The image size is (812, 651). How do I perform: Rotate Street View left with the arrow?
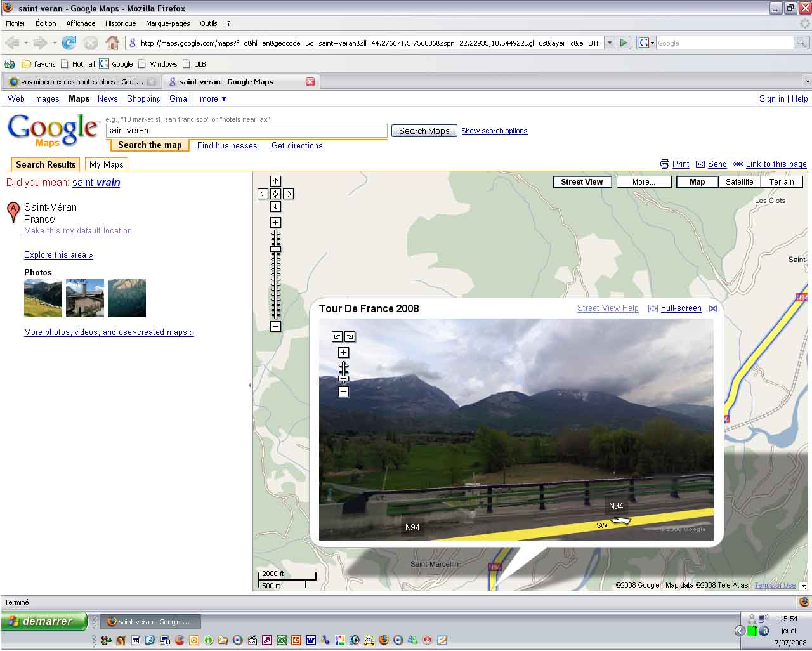pos(337,337)
